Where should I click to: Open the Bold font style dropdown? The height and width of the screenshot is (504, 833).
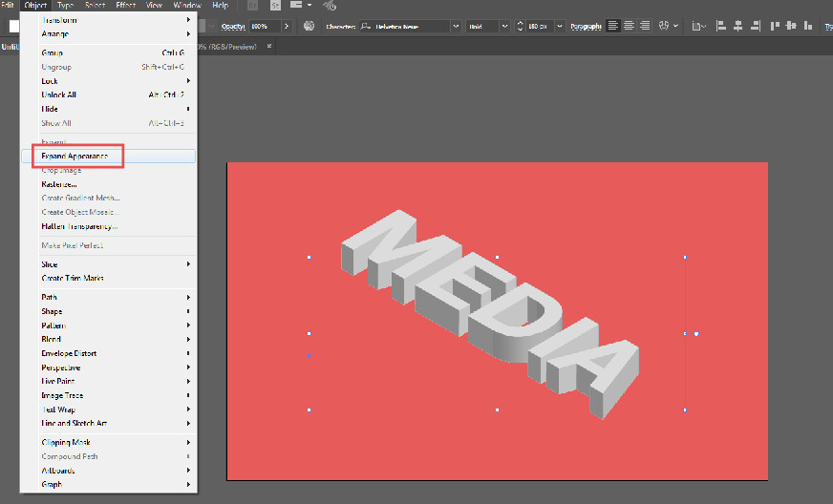505,26
